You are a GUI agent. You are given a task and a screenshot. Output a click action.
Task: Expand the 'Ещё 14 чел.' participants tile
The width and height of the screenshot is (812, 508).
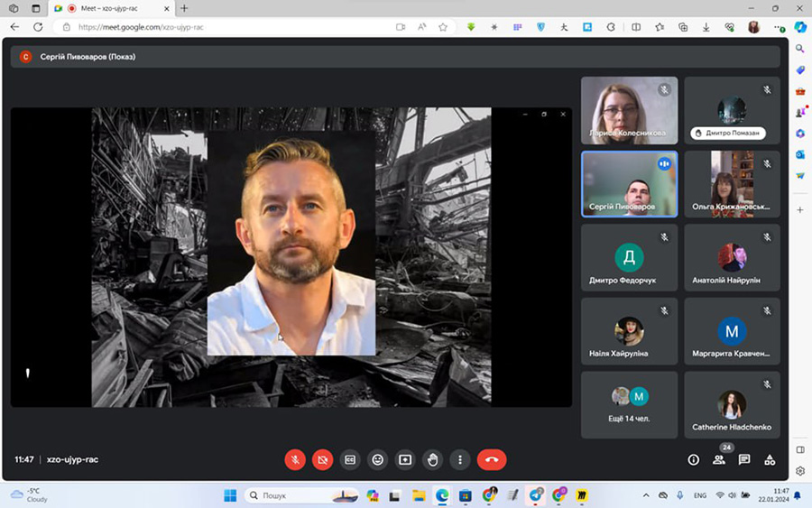click(629, 403)
